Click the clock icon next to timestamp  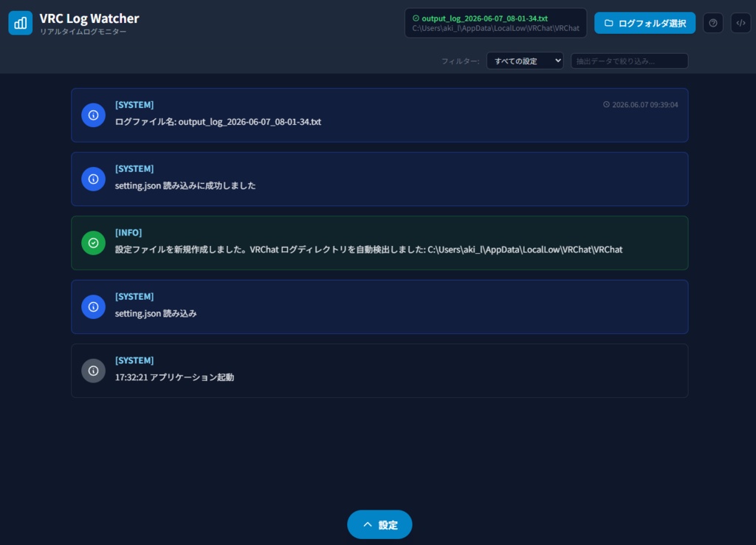[x=607, y=105]
